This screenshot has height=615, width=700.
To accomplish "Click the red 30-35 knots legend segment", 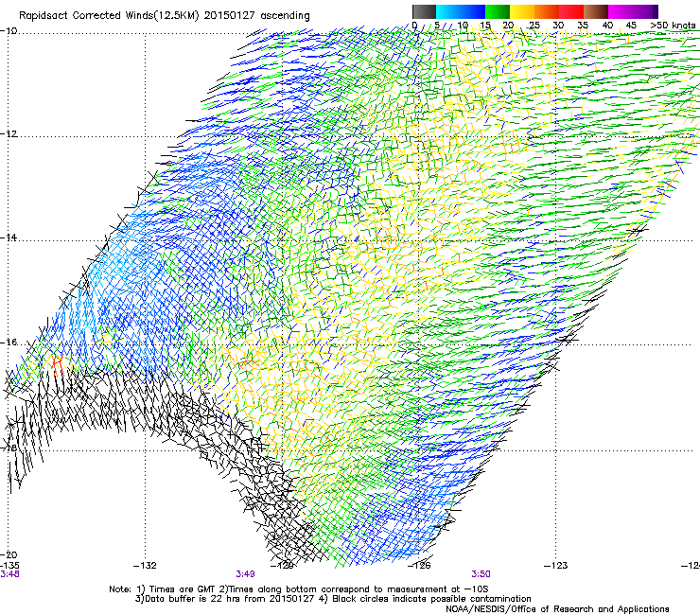I will tap(571, 11).
